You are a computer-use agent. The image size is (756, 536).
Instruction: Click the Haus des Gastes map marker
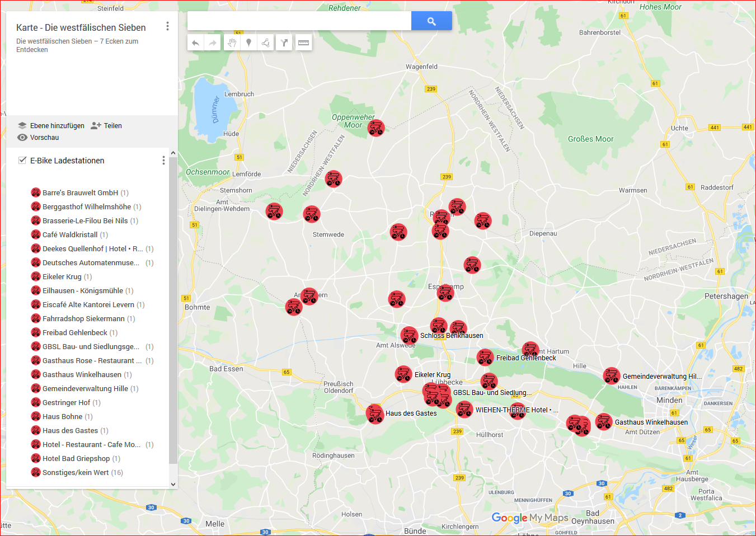point(374,414)
